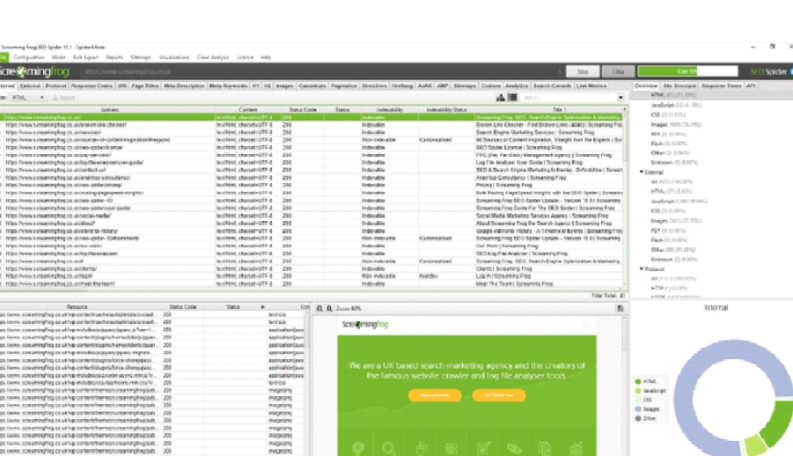Click the Status Code column header in top table
Screen dimensions: 793x456
coord(302,110)
